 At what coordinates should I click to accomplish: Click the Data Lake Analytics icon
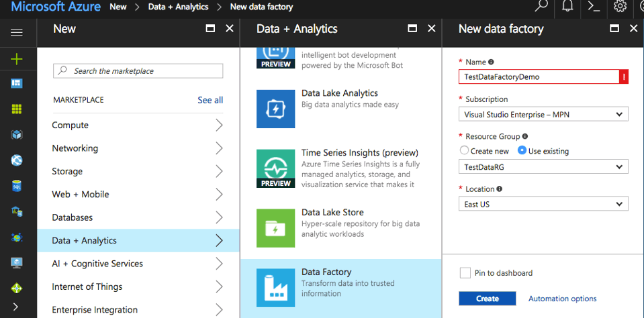coord(275,109)
